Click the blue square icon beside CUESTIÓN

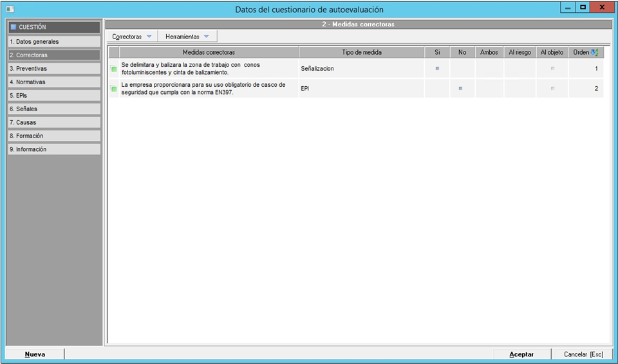tap(13, 28)
